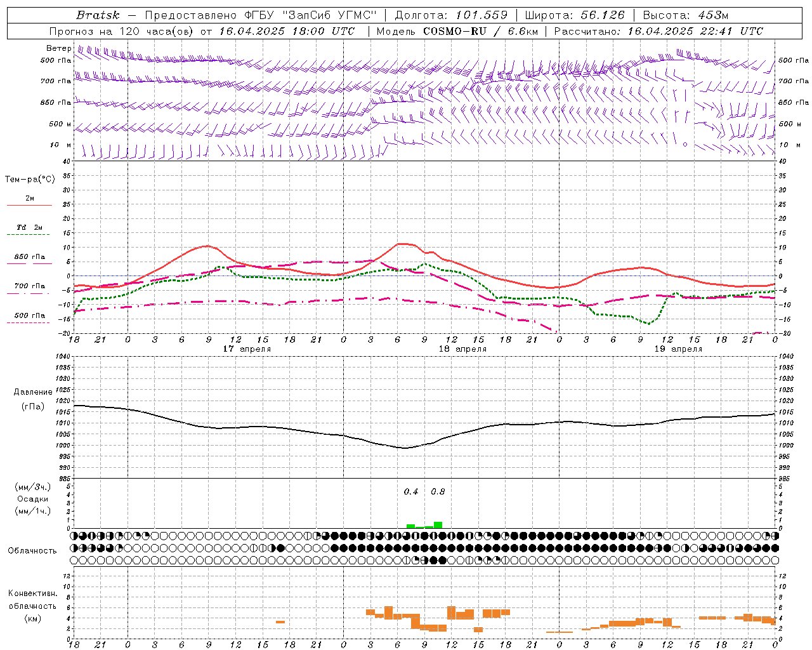Click the tallest green precipitation bar under 0.8
This screenshot has width=812, height=650.
tap(438, 525)
